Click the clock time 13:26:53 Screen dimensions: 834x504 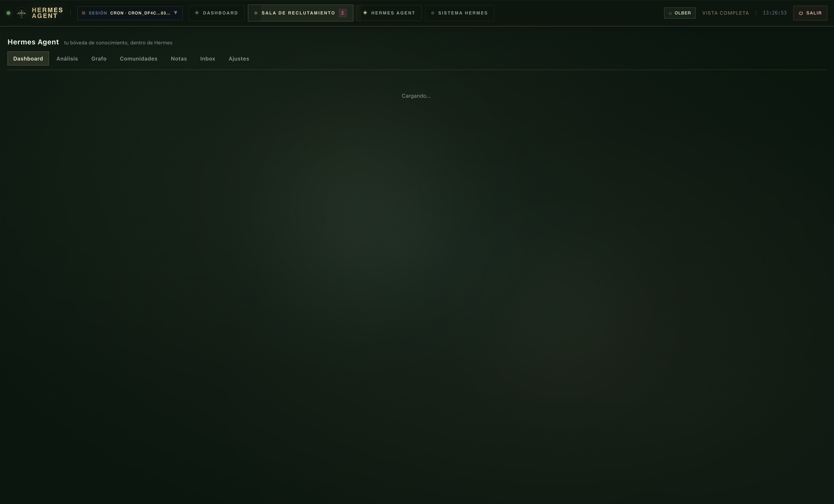(774, 13)
